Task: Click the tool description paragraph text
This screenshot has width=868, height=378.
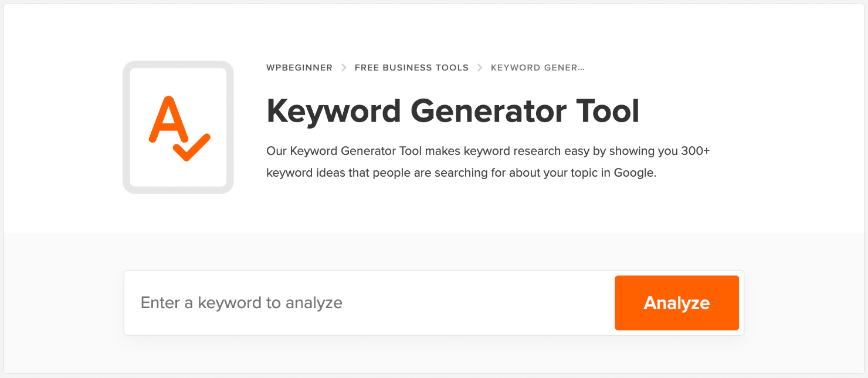Action: point(487,161)
